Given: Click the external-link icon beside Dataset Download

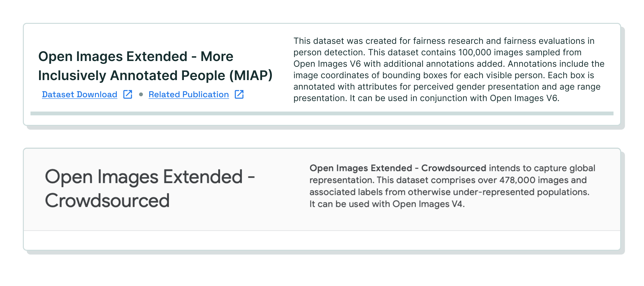Looking at the screenshot, I should pyautogui.click(x=128, y=94).
